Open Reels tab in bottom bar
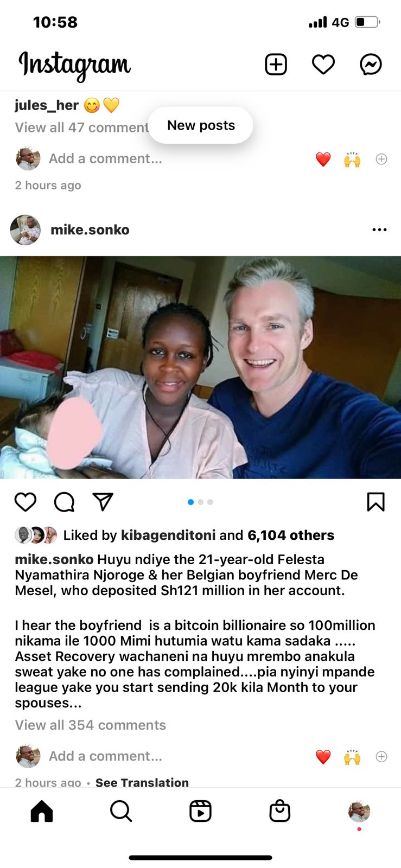This screenshot has height=868, width=401. point(200,812)
